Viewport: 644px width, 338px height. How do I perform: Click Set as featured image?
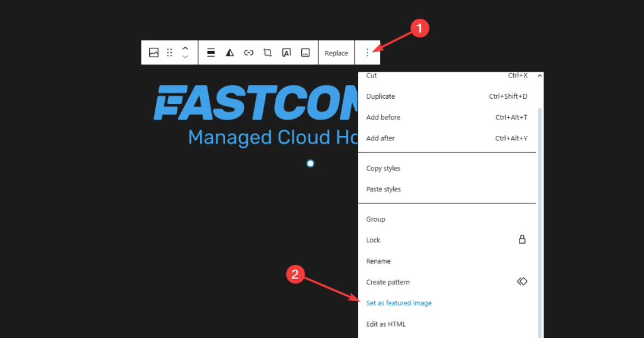[399, 303]
